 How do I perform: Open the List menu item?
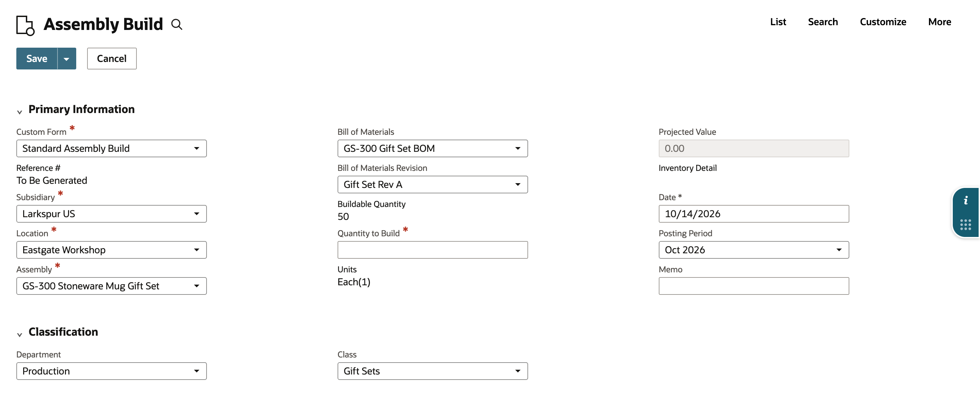pyautogui.click(x=778, y=22)
